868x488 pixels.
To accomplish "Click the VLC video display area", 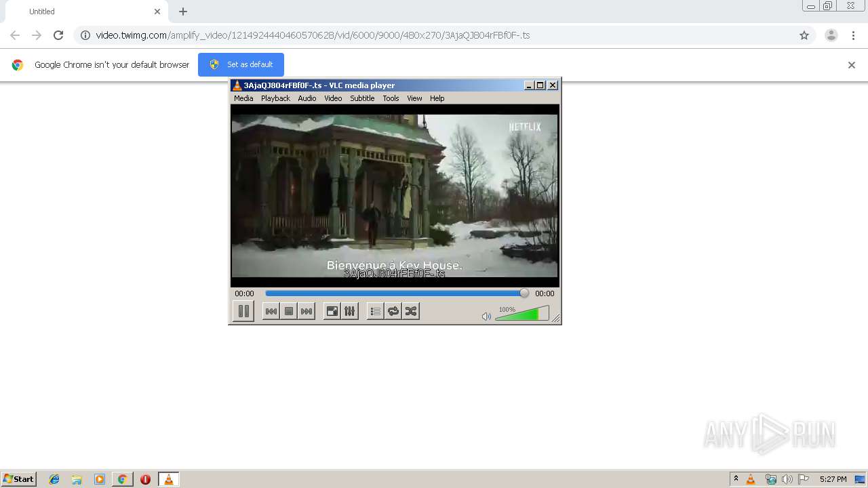I will (395, 195).
